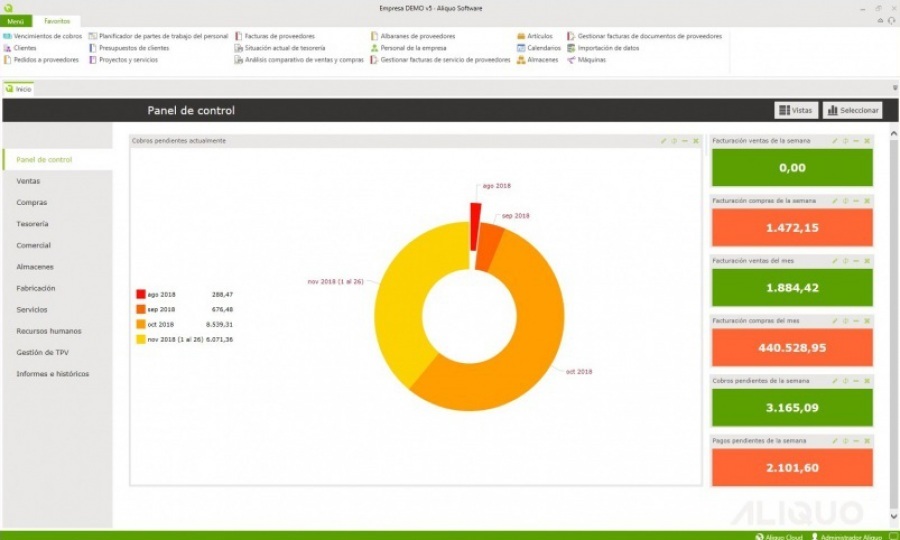Minimize the Cobros pendientes actualmente panel

click(x=685, y=141)
